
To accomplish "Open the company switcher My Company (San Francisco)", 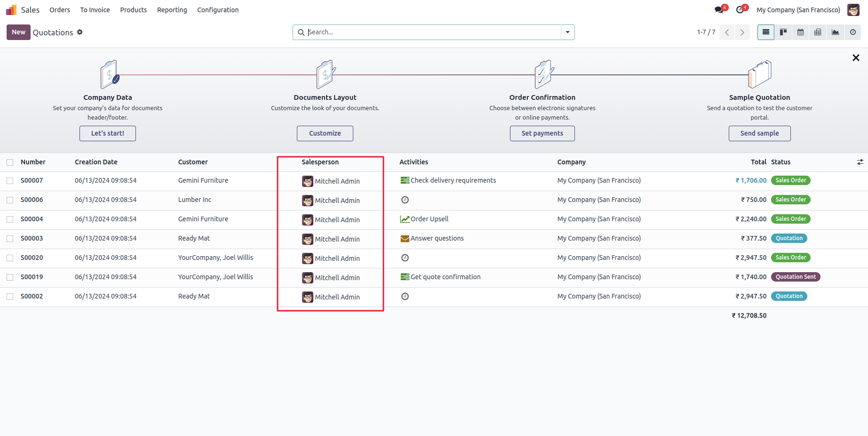I will [x=798, y=10].
